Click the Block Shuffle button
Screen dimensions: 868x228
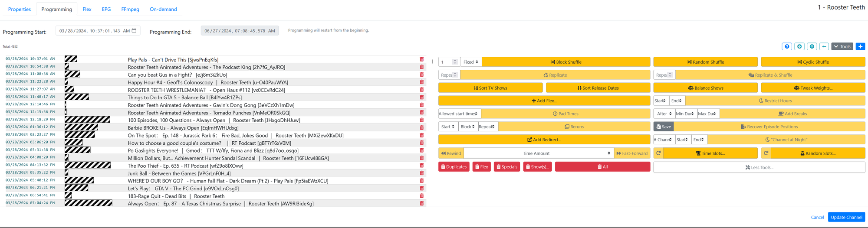(x=566, y=62)
